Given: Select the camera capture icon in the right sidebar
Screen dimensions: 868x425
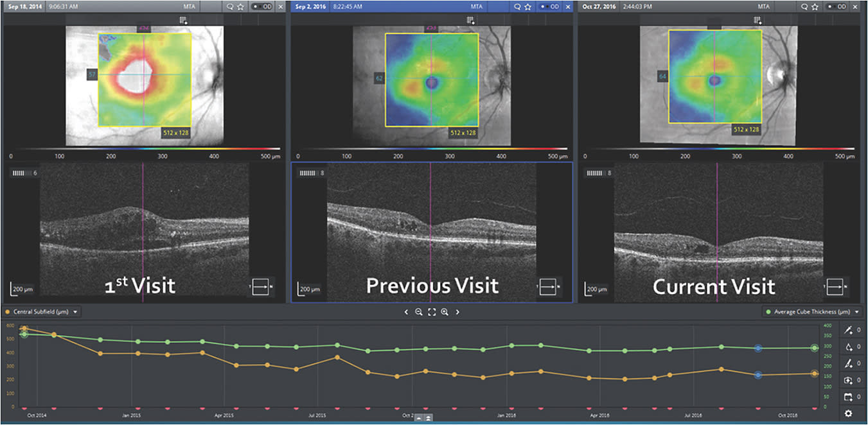Looking at the screenshot, I should [847, 380].
